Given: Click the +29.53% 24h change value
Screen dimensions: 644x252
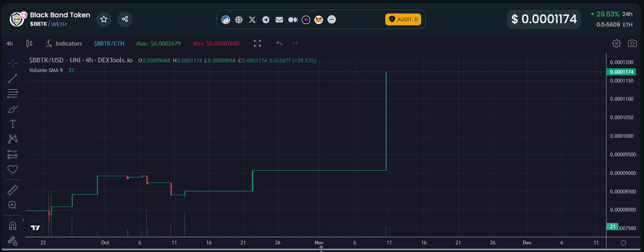Looking at the screenshot, I should [604, 14].
